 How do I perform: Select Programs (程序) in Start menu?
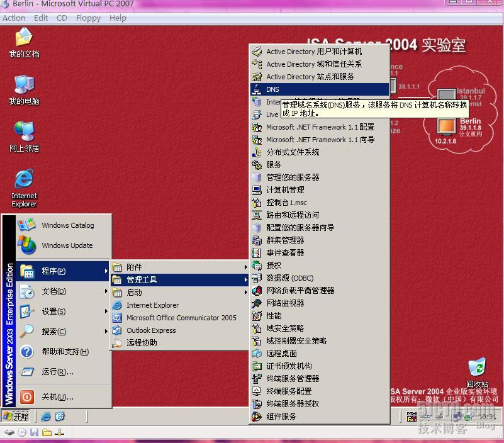[x=63, y=271]
